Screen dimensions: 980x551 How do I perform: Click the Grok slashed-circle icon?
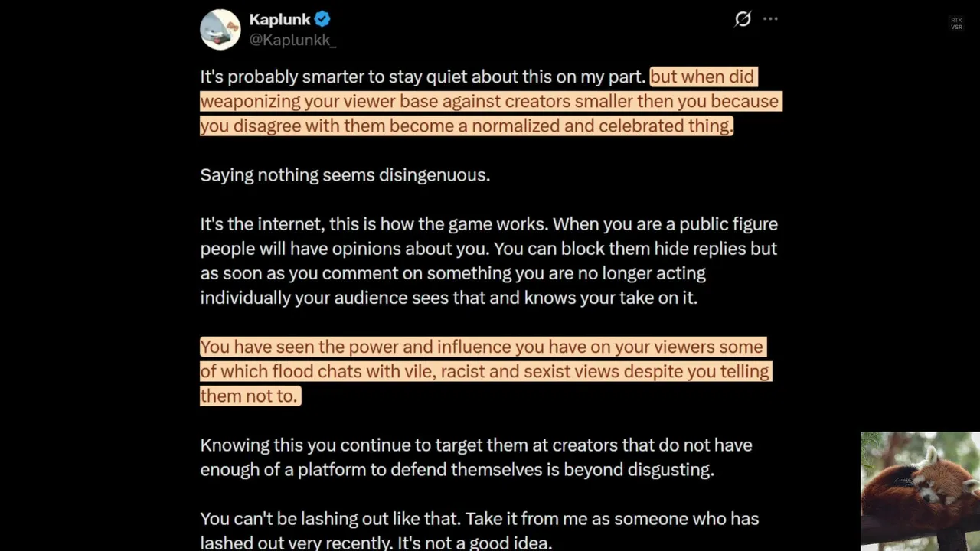tap(742, 19)
